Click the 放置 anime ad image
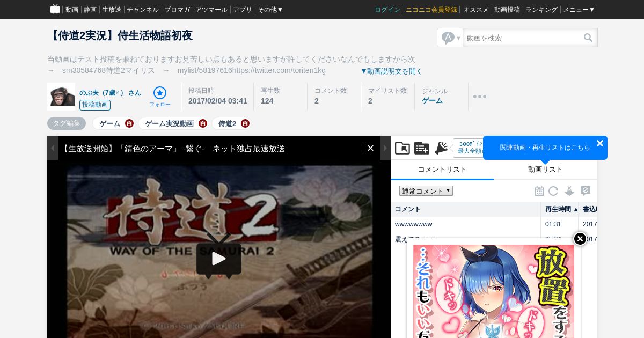Image resolution: width=644 pixels, height=338 pixels. click(494, 291)
